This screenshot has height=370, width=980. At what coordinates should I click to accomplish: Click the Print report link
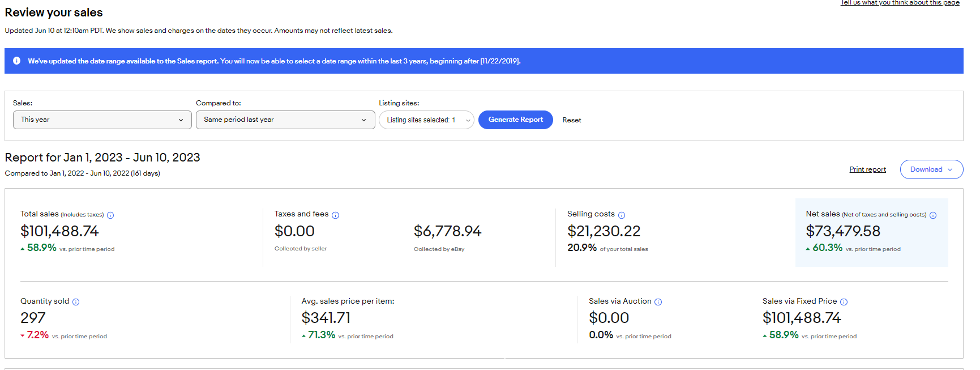coord(867,169)
